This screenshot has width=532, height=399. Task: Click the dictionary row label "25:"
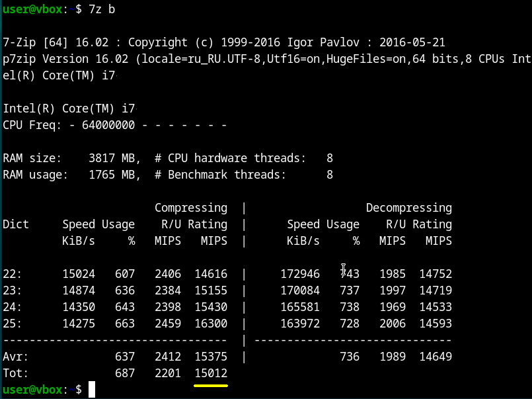[x=12, y=324]
